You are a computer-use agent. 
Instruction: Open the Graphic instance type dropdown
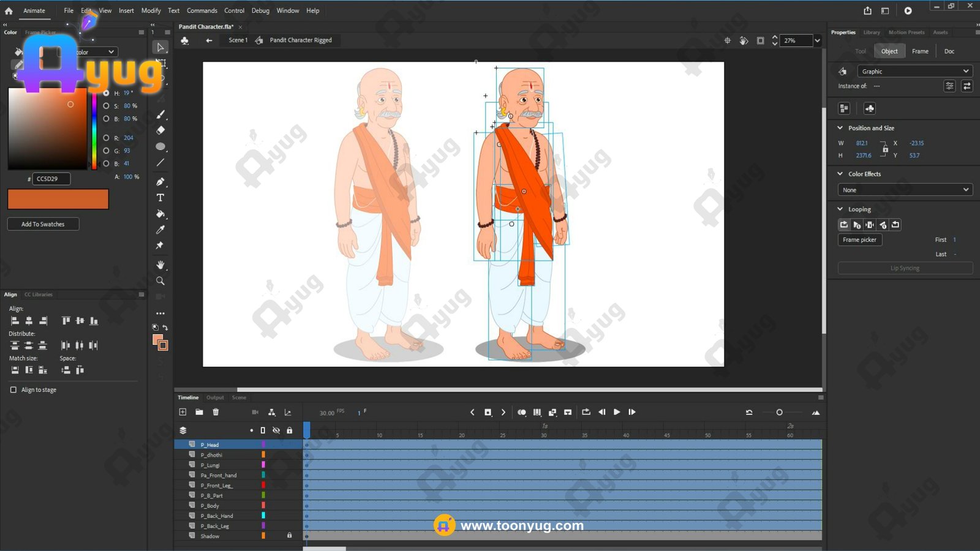(x=914, y=71)
